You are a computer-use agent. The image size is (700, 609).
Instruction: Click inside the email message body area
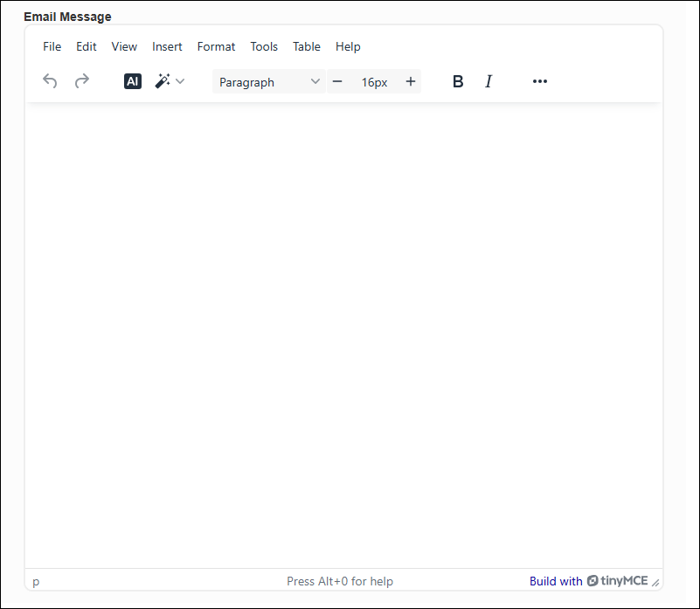click(343, 335)
